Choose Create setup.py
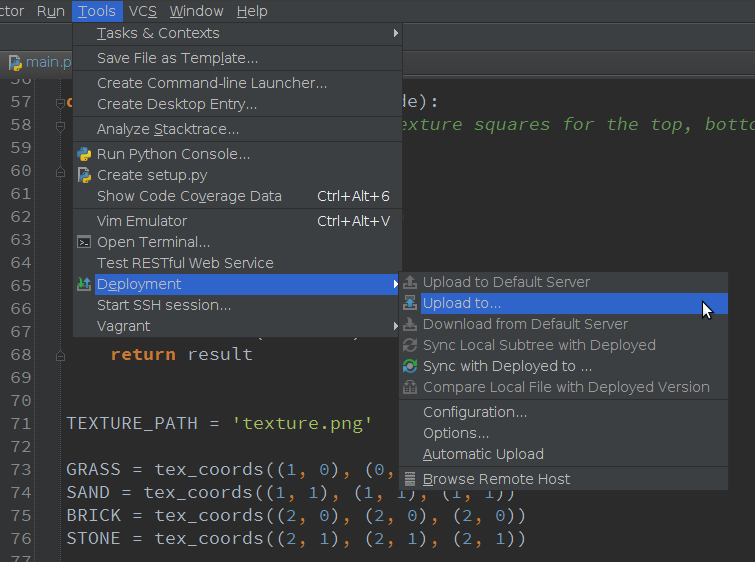This screenshot has width=755, height=562. click(237, 175)
